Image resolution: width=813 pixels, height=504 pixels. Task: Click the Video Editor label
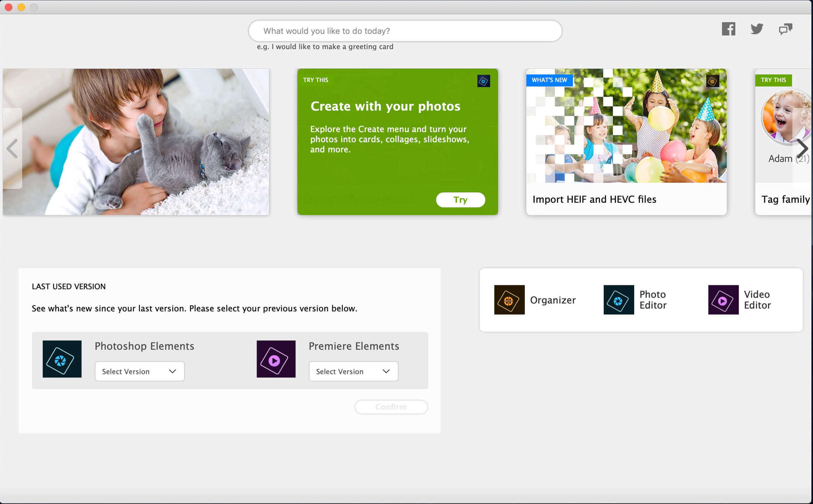[x=757, y=300]
